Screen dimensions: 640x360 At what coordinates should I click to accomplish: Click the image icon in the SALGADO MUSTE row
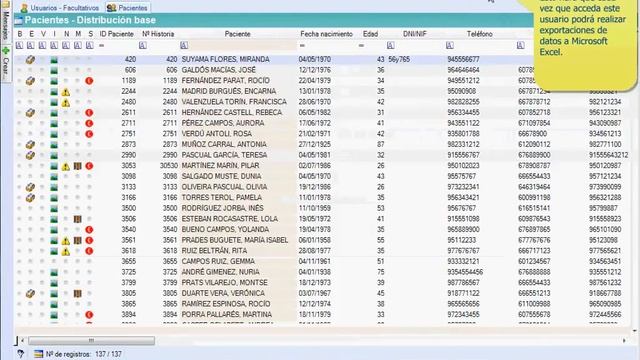pyautogui.click(x=54, y=177)
